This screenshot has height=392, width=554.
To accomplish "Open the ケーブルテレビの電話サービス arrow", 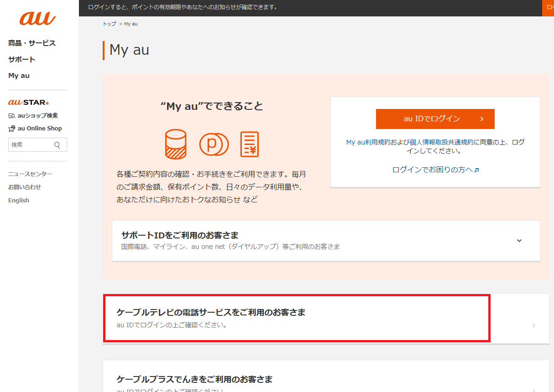I will tap(534, 325).
